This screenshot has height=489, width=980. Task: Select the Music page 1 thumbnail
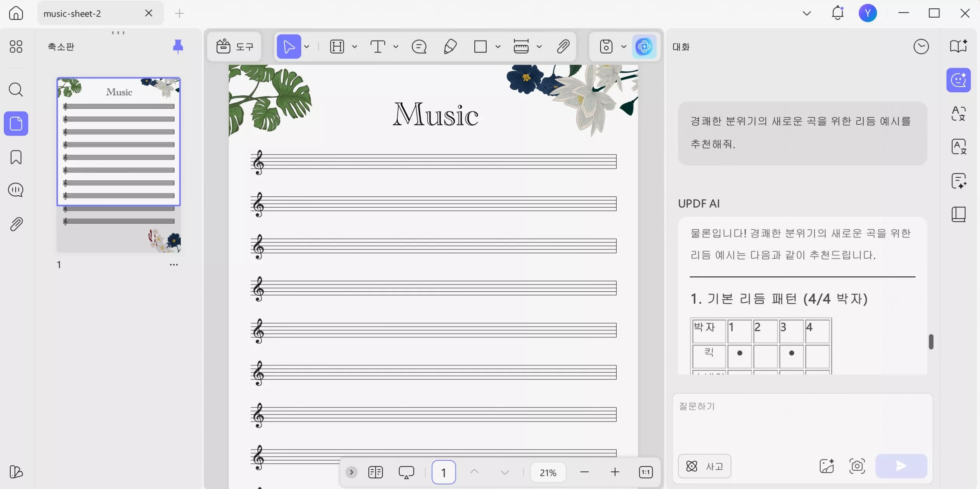click(119, 165)
